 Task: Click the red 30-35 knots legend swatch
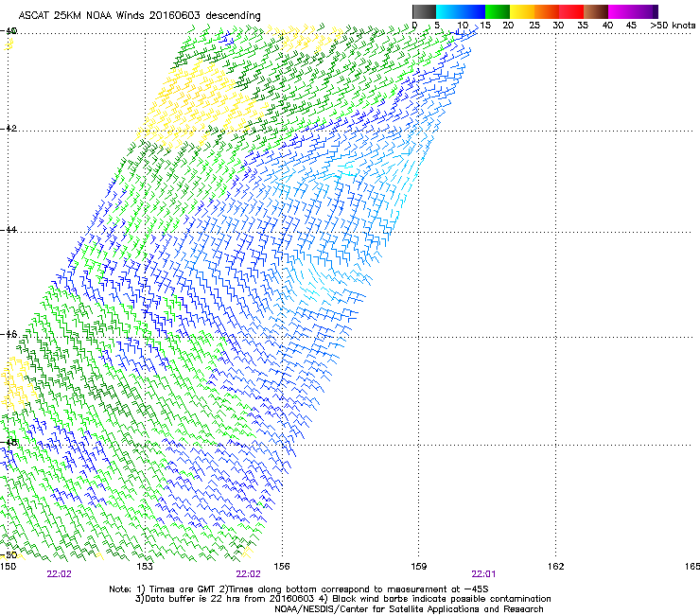[x=571, y=11]
